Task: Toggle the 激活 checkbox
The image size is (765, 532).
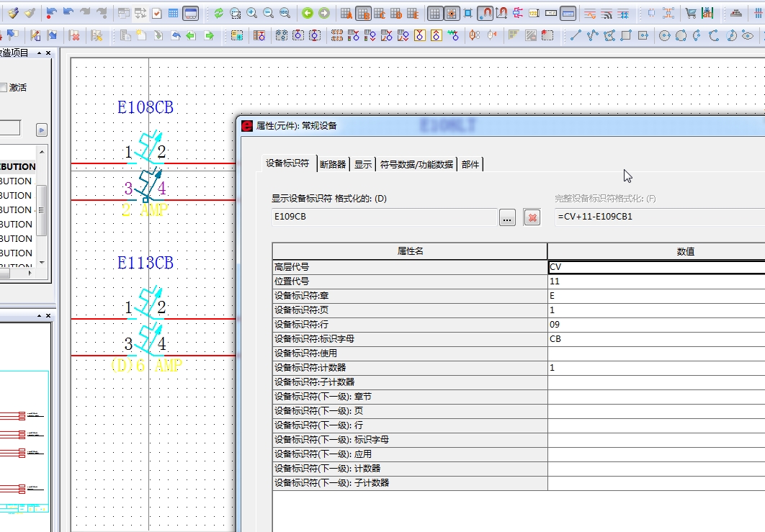Action: click(4, 87)
